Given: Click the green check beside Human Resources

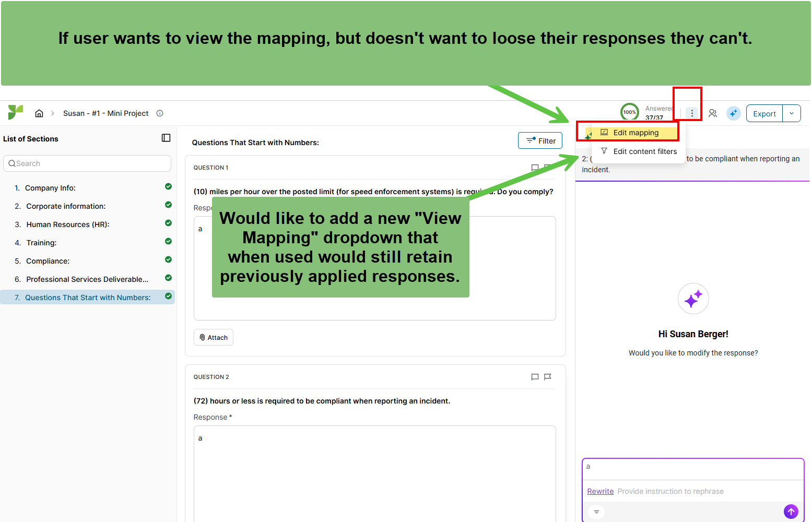Looking at the screenshot, I should click(x=168, y=223).
